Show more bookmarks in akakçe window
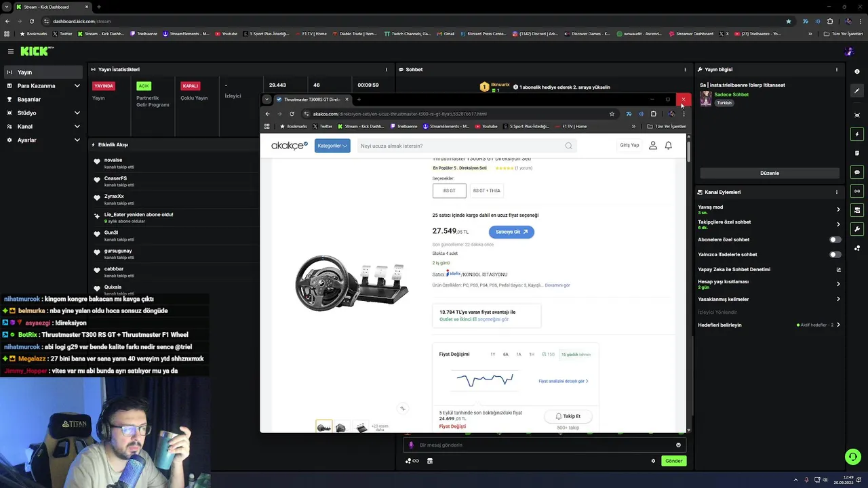868x488 pixels. point(633,126)
